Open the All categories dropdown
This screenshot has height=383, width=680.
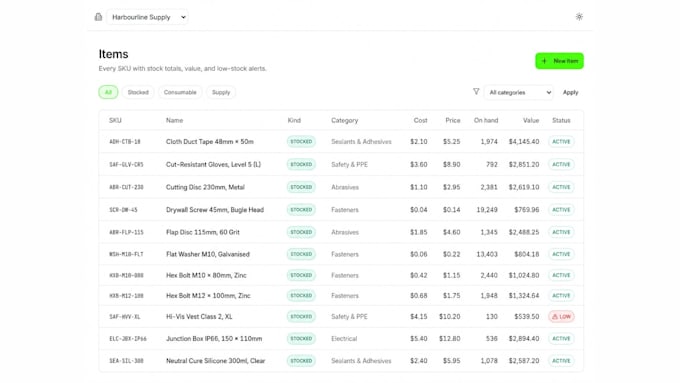[519, 92]
